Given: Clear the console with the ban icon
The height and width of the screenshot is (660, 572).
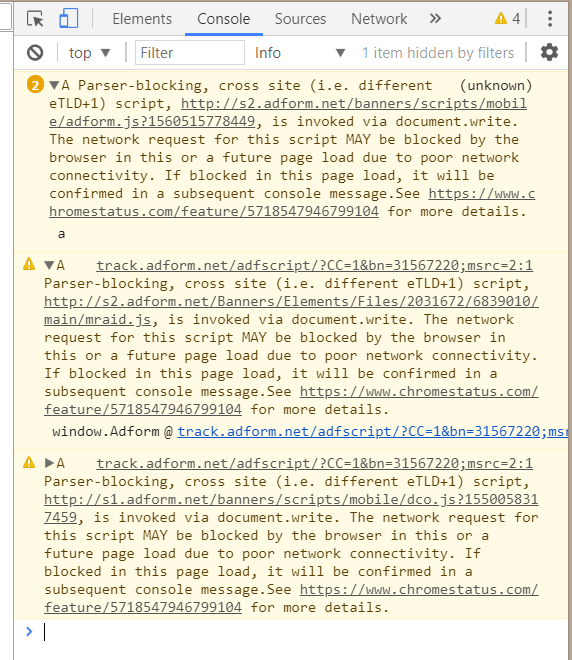Looking at the screenshot, I should coord(35,53).
